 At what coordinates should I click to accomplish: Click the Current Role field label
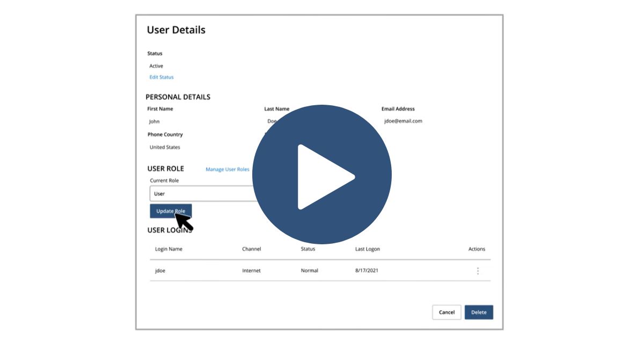164,180
